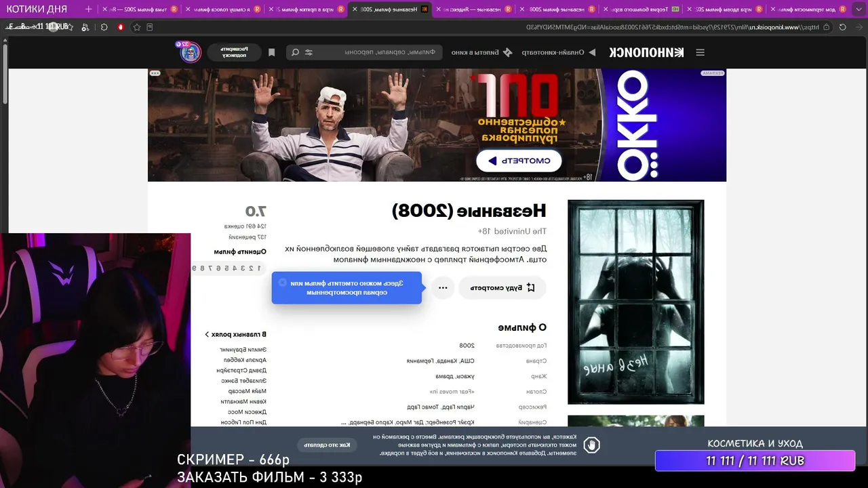Rate the film 5 in rating row
This screenshot has width=868, height=488.
(226, 268)
